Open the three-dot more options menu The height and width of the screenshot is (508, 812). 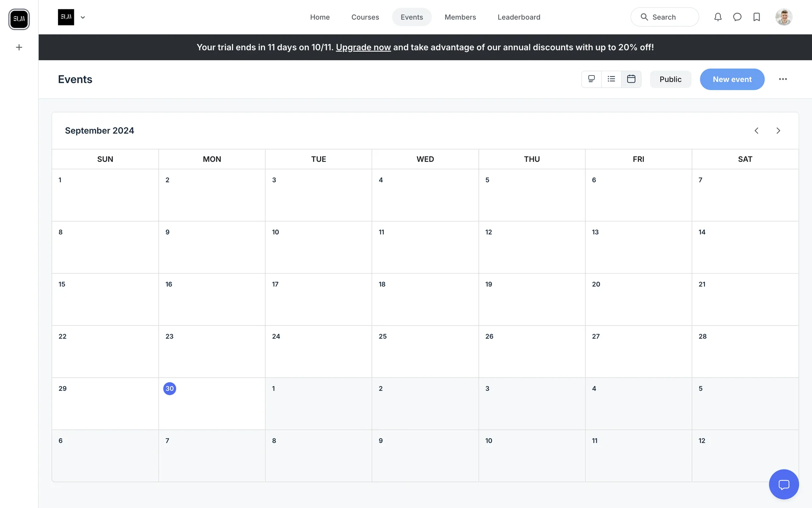783,79
